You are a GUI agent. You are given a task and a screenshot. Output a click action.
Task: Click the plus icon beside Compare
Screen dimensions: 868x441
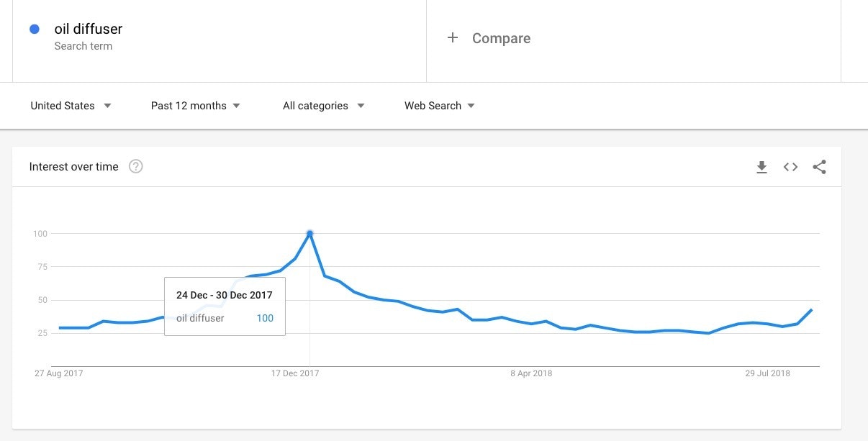pos(453,38)
